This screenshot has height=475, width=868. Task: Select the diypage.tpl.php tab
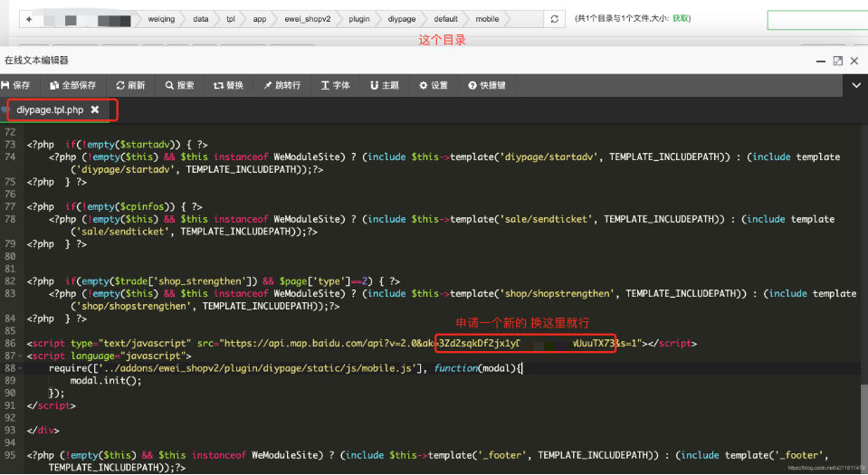click(50, 109)
